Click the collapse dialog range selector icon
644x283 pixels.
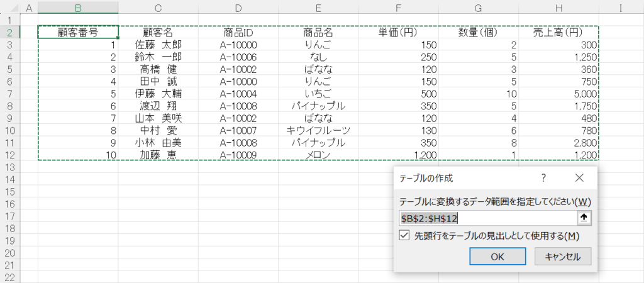pyautogui.click(x=584, y=218)
